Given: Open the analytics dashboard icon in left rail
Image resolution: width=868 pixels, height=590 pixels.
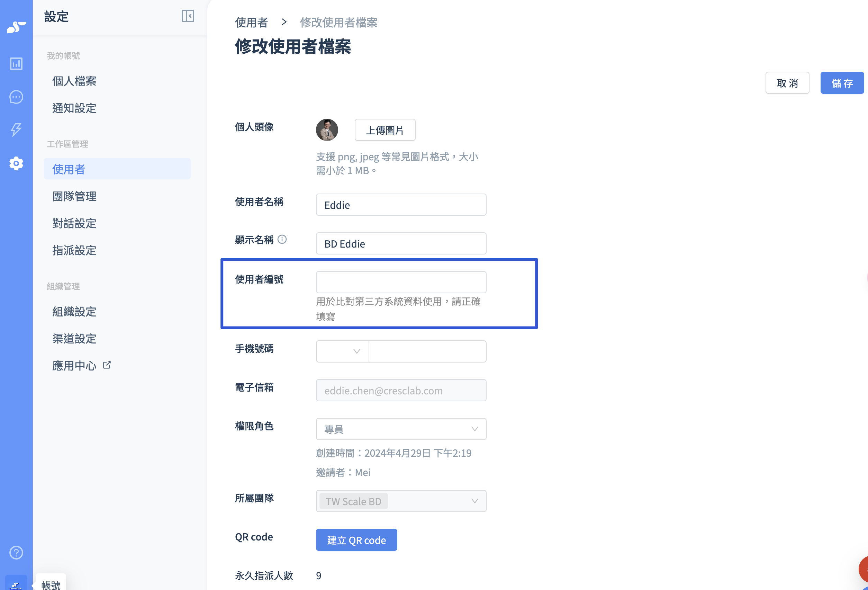Looking at the screenshot, I should click(x=16, y=63).
